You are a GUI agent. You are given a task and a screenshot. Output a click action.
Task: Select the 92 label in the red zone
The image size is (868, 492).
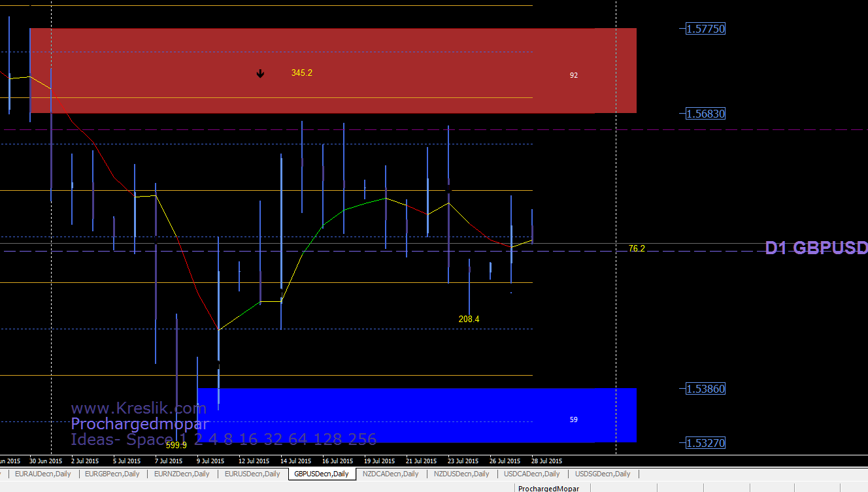574,75
